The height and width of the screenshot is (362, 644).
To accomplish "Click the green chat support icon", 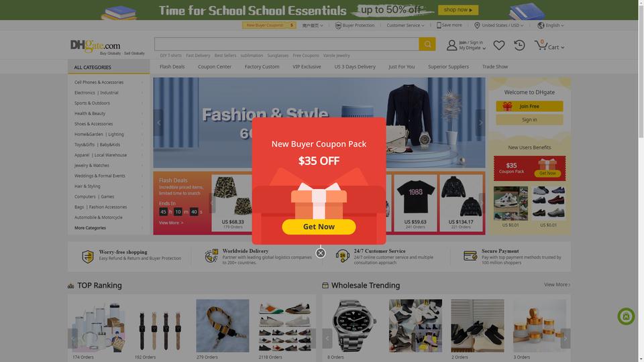I will click(x=626, y=316).
